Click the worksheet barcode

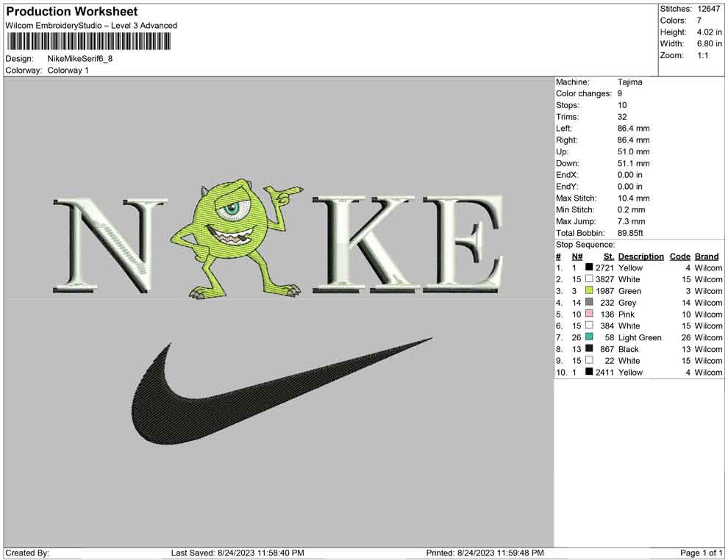[88, 42]
